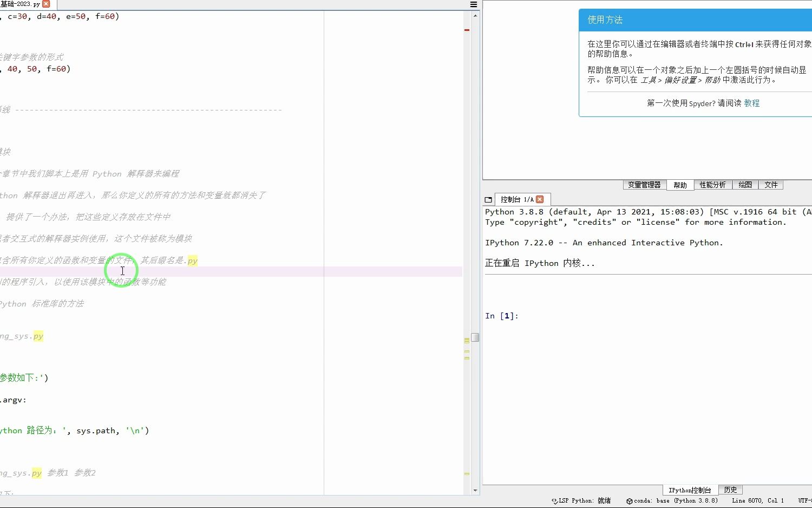This screenshot has width=812, height=508.
Task: Select the IPython控制台 bottom tab
Action: coord(690,490)
